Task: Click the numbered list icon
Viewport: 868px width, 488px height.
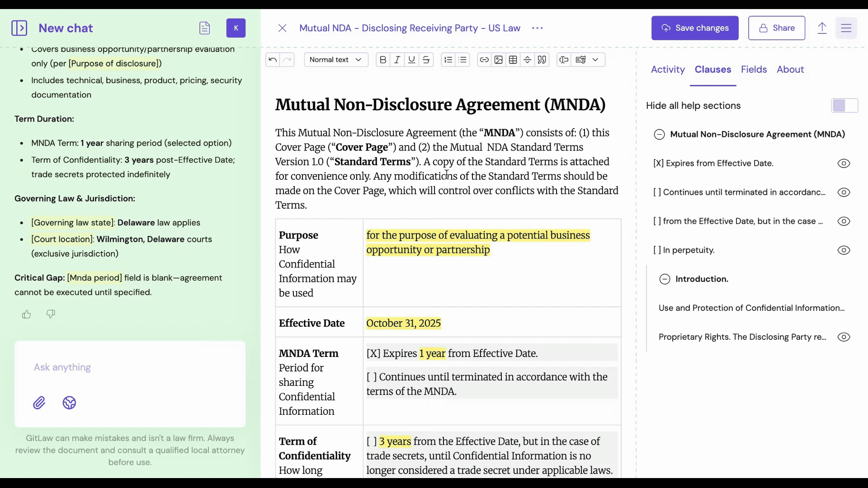Action: (x=448, y=60)
